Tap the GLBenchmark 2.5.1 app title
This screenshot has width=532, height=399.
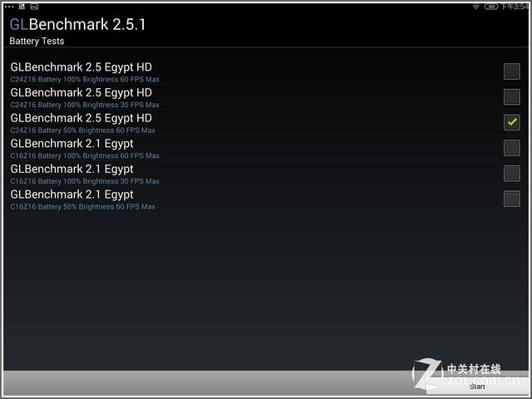pos(77,24)
